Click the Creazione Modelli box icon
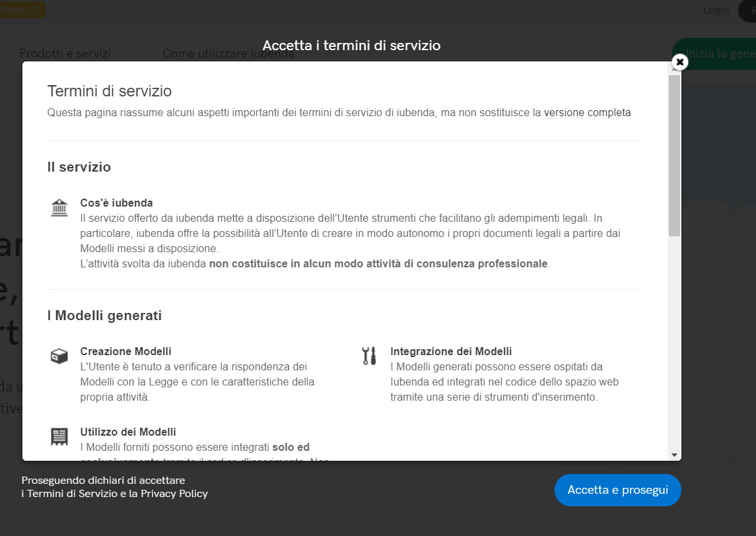 59,356
